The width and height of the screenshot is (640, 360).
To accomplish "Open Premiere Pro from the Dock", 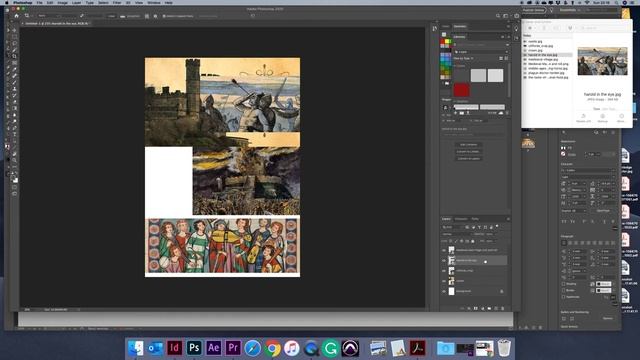I will (x=233, y=348).
